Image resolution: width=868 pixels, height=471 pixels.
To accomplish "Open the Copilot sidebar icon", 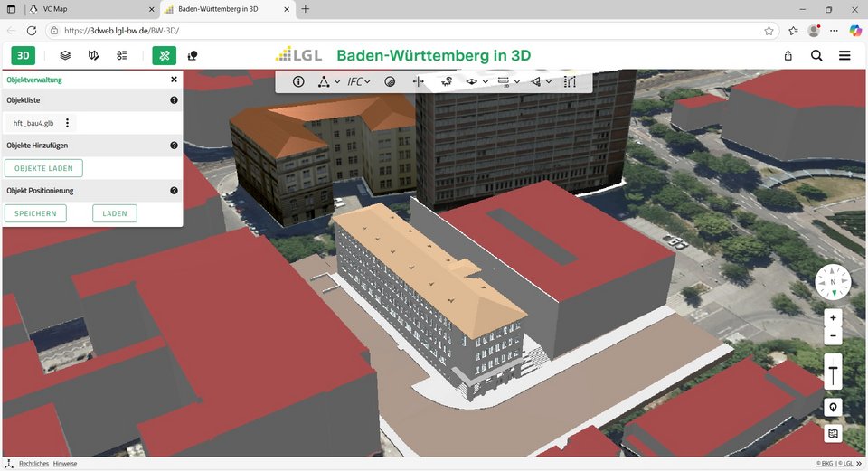I will click(855, 31).
